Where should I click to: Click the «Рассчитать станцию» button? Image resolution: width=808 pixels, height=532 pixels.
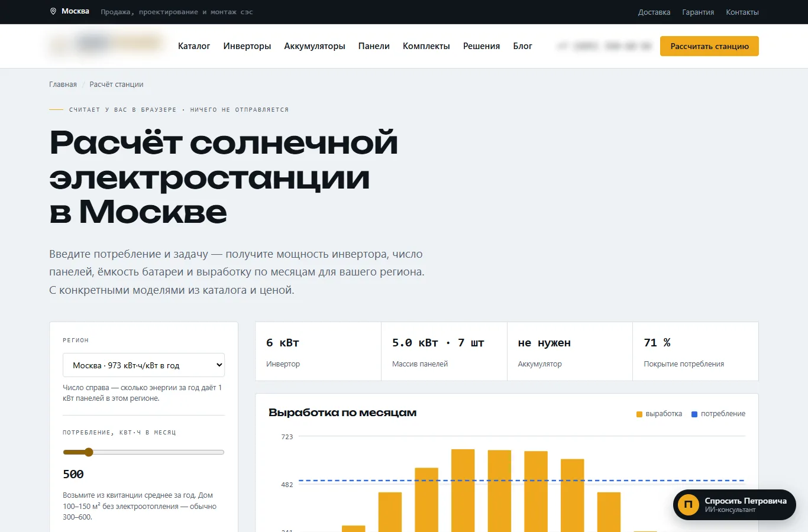(709, 46)
